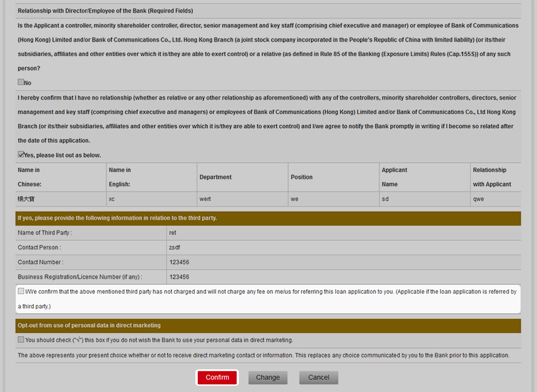Click the Name of Third Party value "ret"

[x=173, y=233]
